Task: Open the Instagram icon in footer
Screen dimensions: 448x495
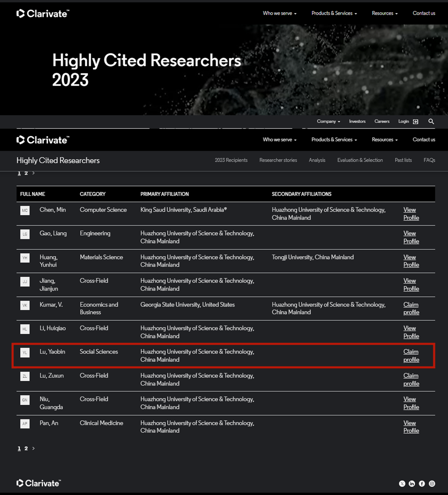Action: pyautogui.click(x=432, y=484)
